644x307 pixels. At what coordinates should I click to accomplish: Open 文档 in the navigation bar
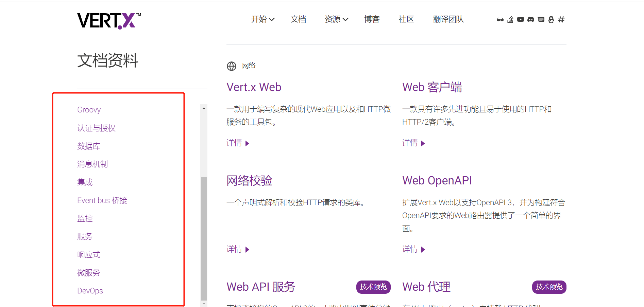point(298,19)
